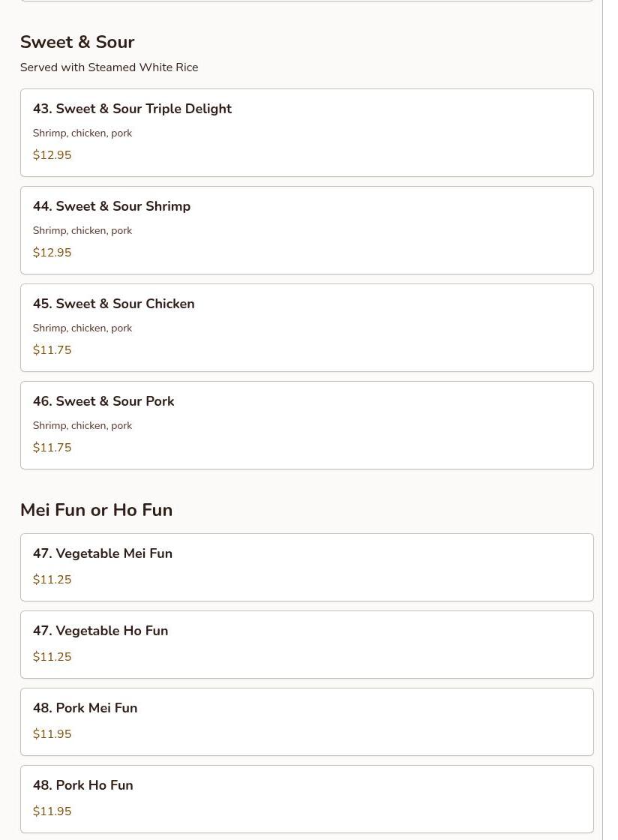This screenshot has height=840, width=618.
Task: Click $12.95 price under Sweet & Sour Shrimp
Action: click(x=52, y=252)
